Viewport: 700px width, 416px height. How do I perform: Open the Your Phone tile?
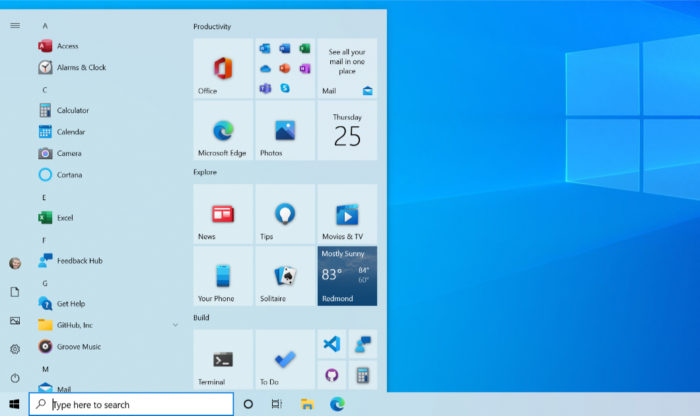(223, 276)
